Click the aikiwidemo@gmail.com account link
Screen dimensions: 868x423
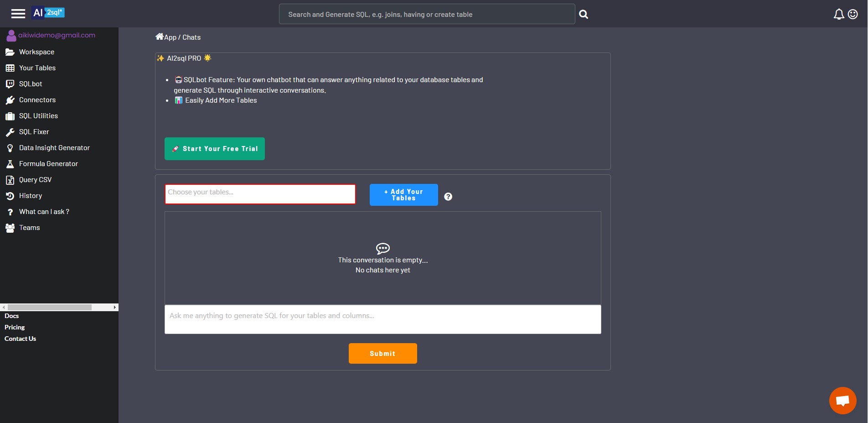[x=57, y=35]
